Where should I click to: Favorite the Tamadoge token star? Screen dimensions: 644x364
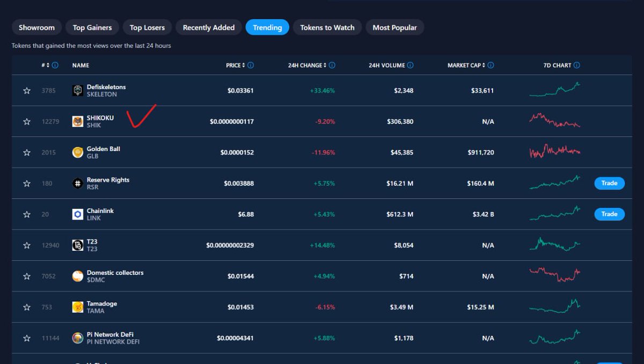[x=27, y=307]
